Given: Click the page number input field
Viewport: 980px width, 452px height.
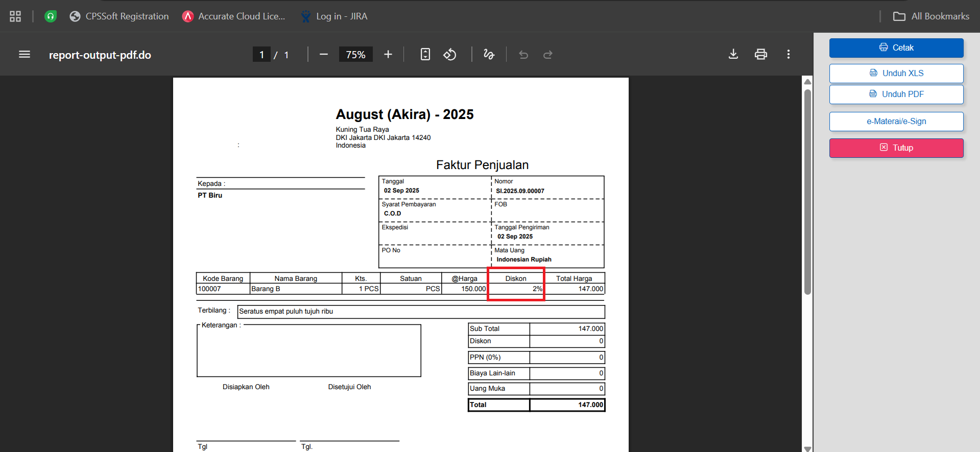Looking at the screenshot, I should (x=261, y=54).
